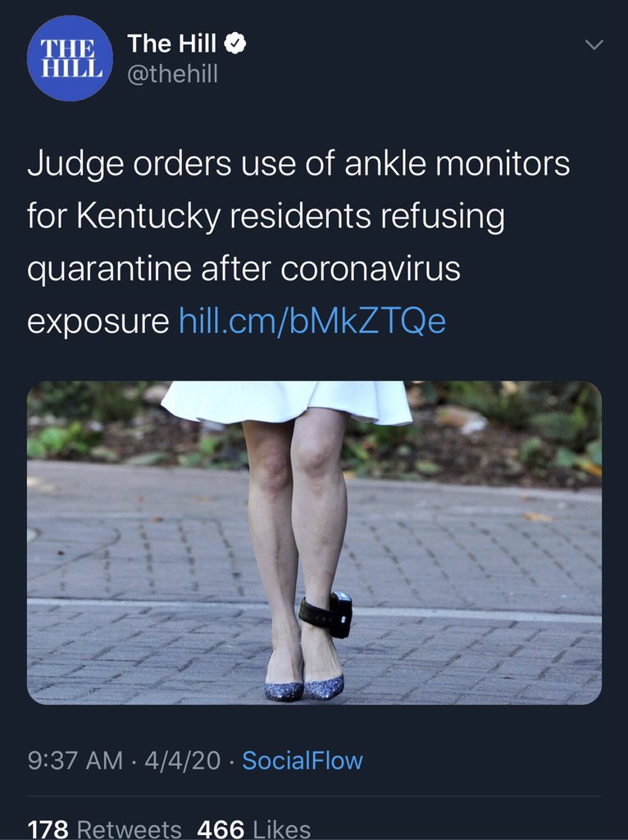Open the hill.cm/bMkZTQe link
The height and width of the screenshot is (840, 628).
[x=312, y=321]
